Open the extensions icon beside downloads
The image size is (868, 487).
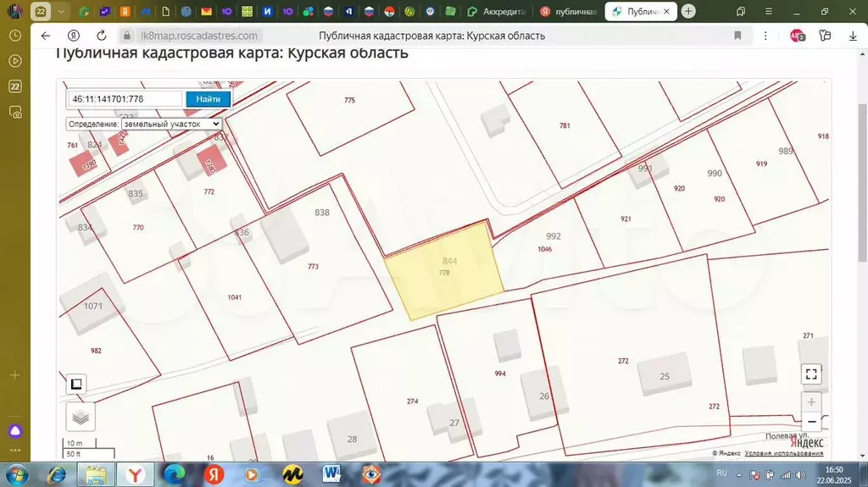click(825, 36)
